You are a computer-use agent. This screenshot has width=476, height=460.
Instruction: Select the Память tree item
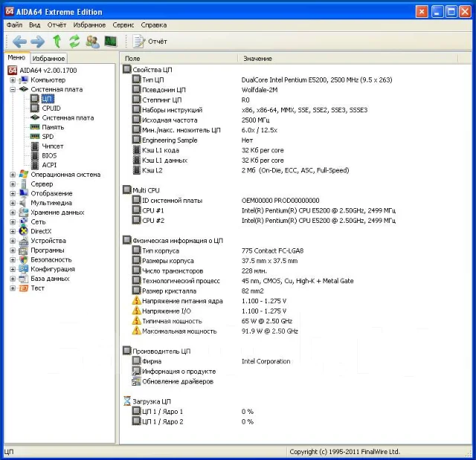(x=53, y=127)
